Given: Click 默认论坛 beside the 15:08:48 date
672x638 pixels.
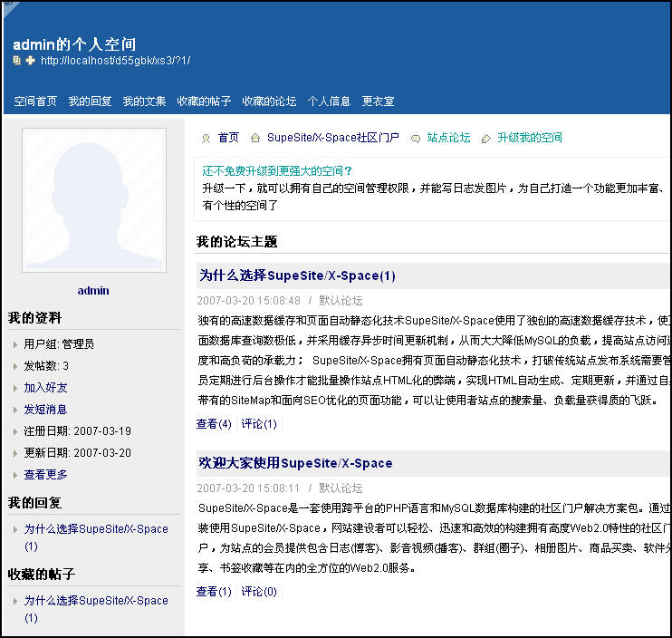Looking at the screenshot, I should (341, 301).
